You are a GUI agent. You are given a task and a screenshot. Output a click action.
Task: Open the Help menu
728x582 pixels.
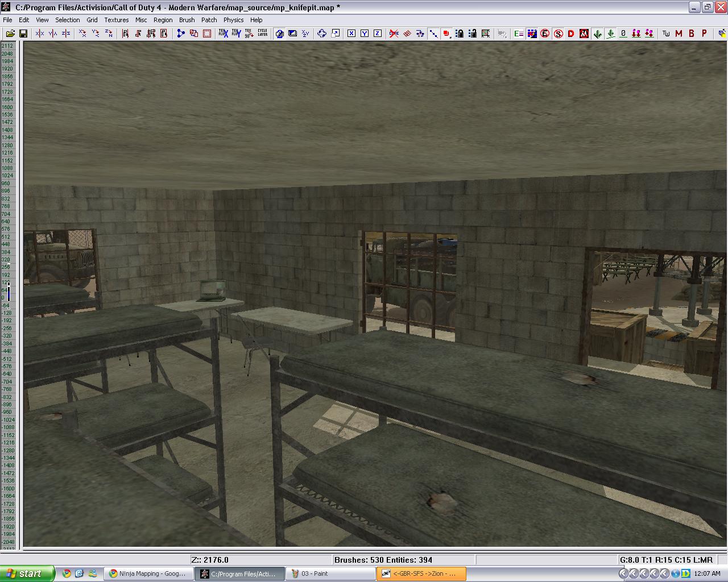[x=257, y=20]
